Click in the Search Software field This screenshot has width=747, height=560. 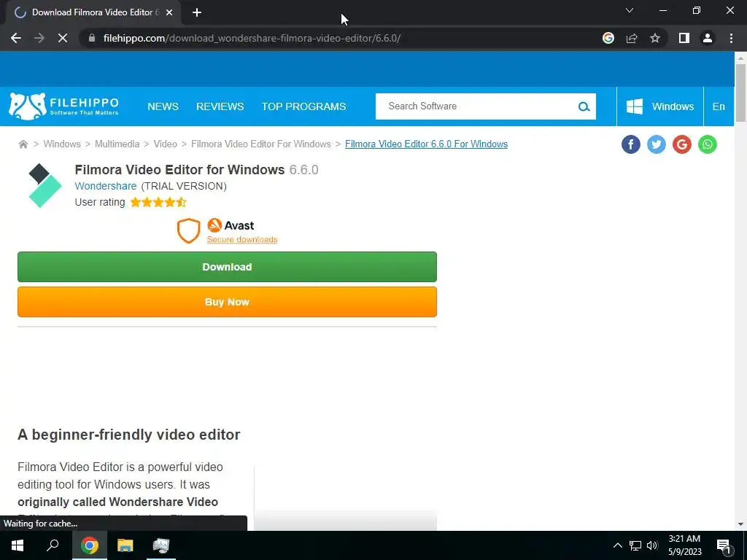[476, 106]
